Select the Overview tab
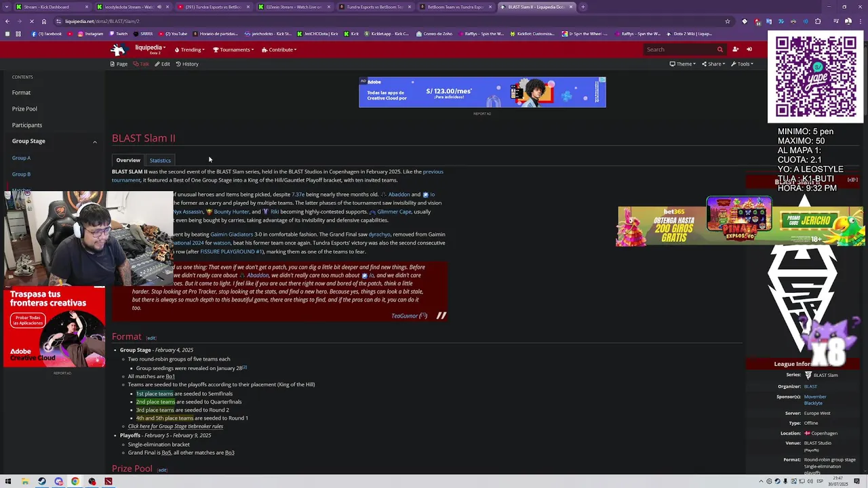The image size is (868, 488). tap(128, 161)
